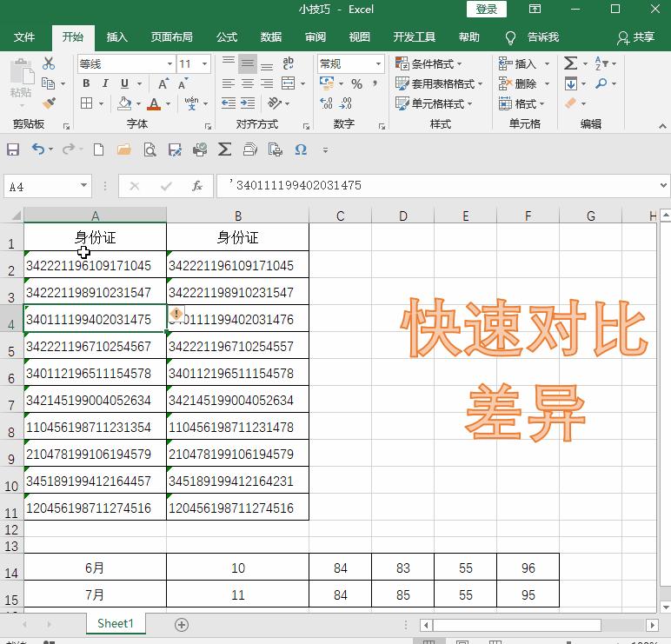Center text horizontally in cell

(x=248, y=83)
